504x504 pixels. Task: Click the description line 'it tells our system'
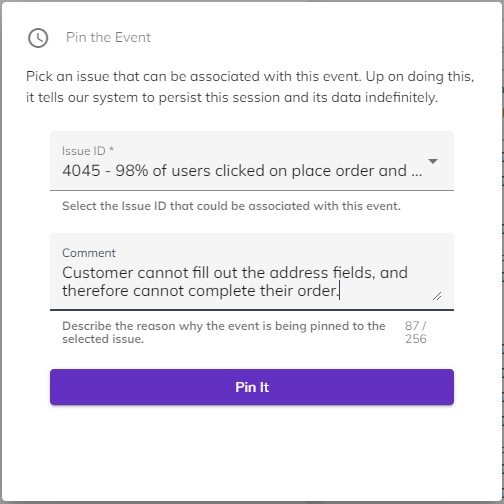tap(232, 98)
